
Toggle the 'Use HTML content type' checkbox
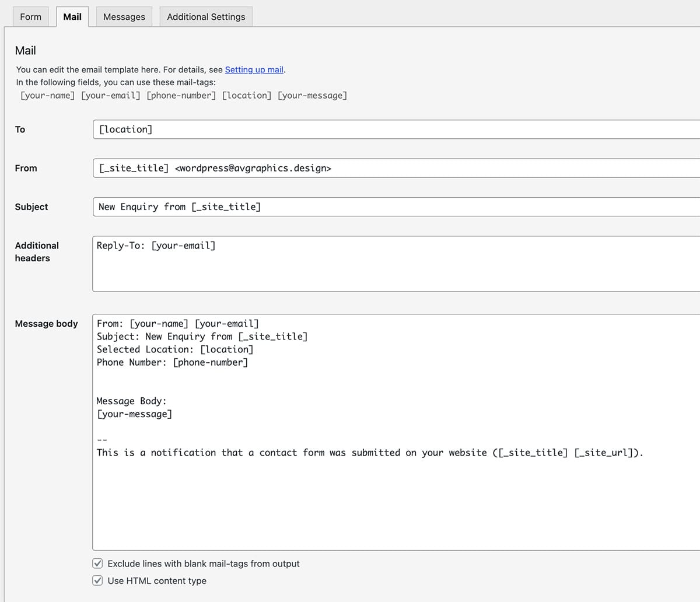point(98,580)
